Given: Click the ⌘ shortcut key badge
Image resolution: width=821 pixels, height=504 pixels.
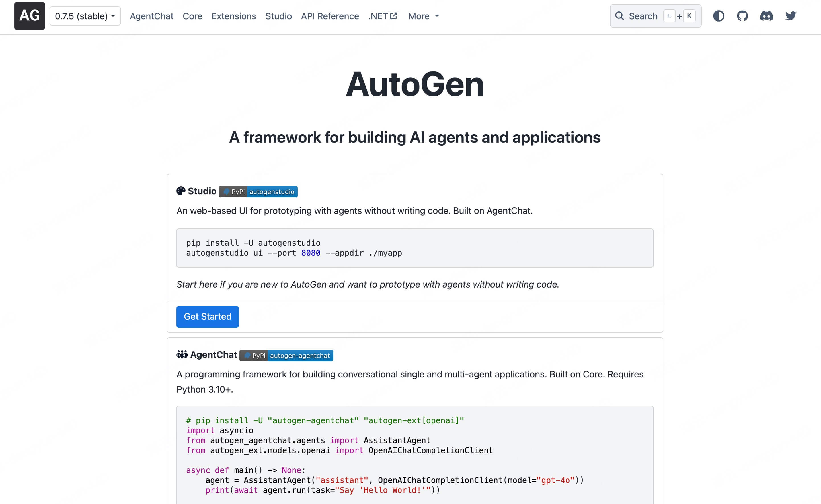Looking at the screenshot, I should [669, 16].
